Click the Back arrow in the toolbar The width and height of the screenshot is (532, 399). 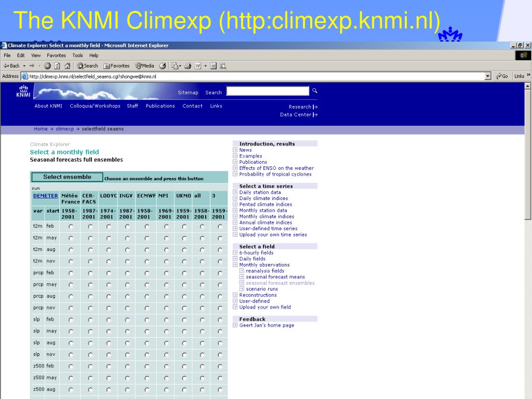coord(11,66)
